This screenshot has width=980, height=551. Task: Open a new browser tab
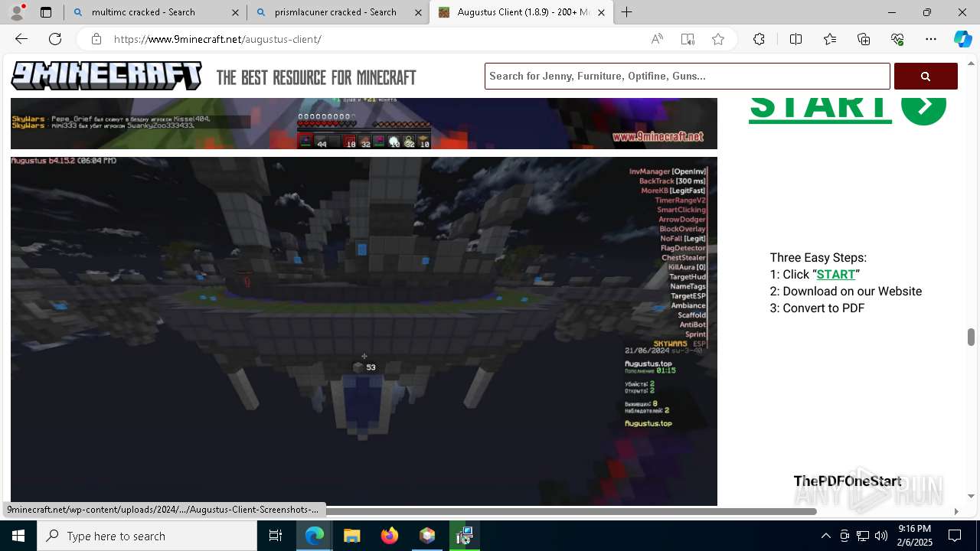coord(626,12)
